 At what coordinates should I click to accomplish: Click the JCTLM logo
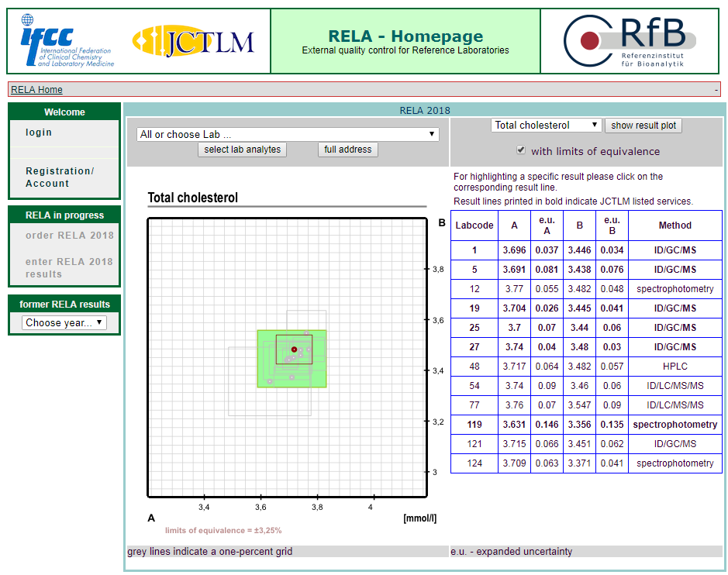coord(193,41)
